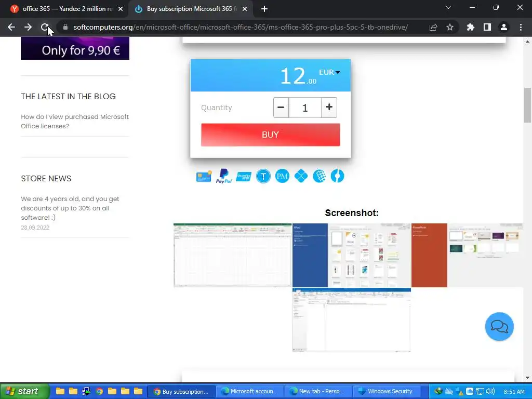
Task: Click the volume speaker tray icon
Action: [490, 391]
